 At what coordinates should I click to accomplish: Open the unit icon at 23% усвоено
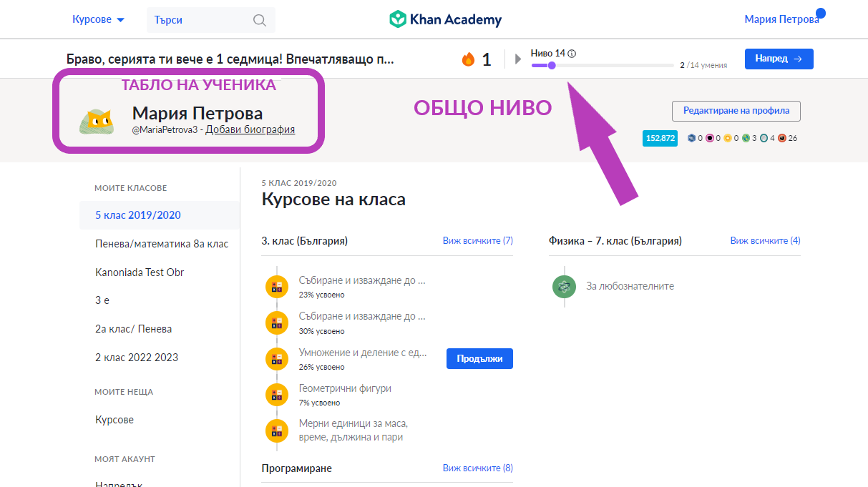(x=277, y=287)
